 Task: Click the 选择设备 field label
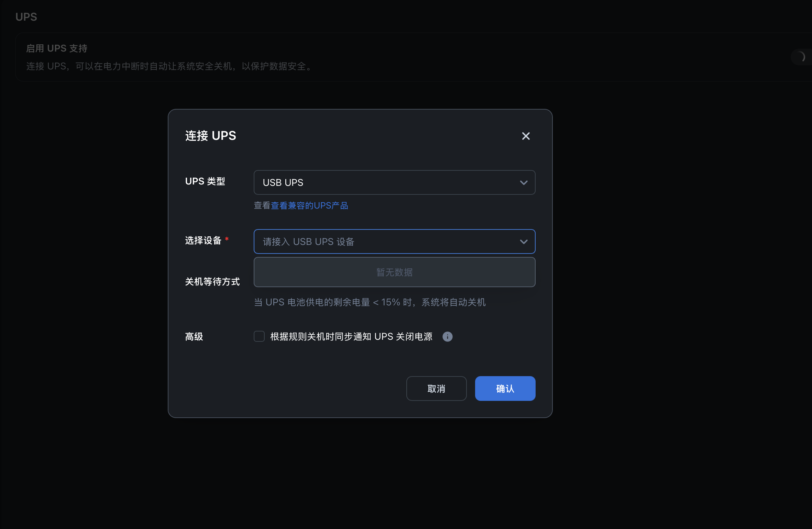coord(203,240)
